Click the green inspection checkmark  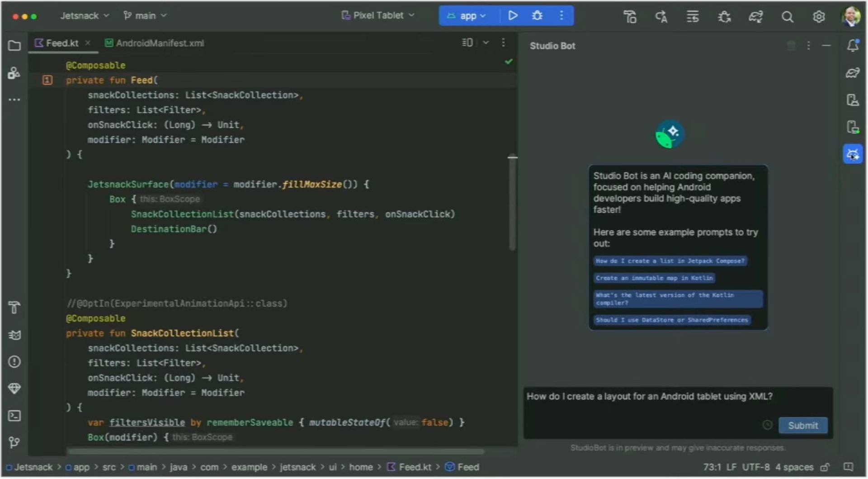coord(509,61)
